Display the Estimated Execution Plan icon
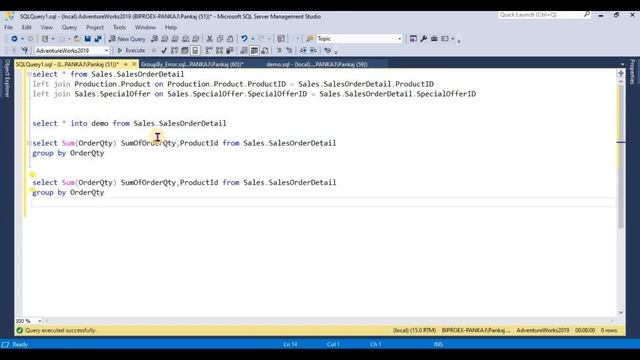Viewport: 640px width, 360px height. [x=174, y=50]
